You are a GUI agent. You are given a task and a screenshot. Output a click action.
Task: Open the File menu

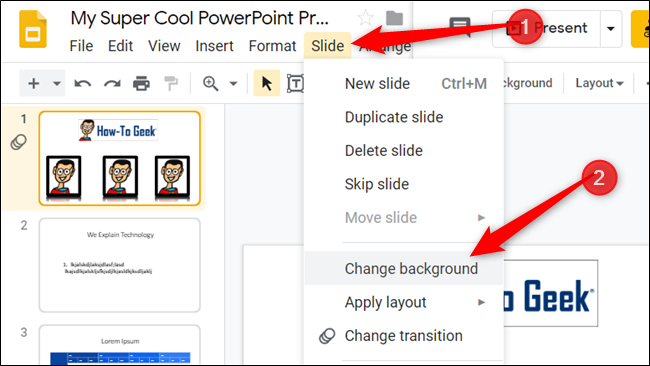pyautogui.click(x=81, y=46)
